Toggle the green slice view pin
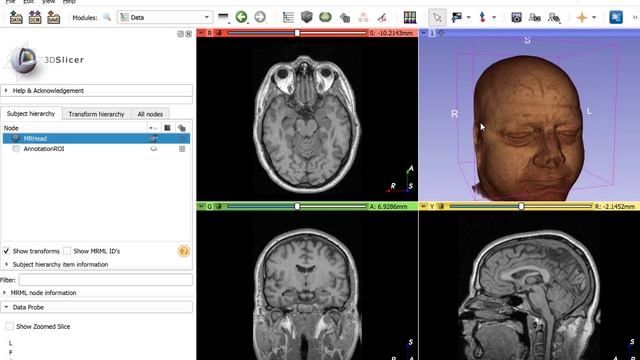Image resolution: width=640 pixels, height=360 pixels. (x=201, y=207)
